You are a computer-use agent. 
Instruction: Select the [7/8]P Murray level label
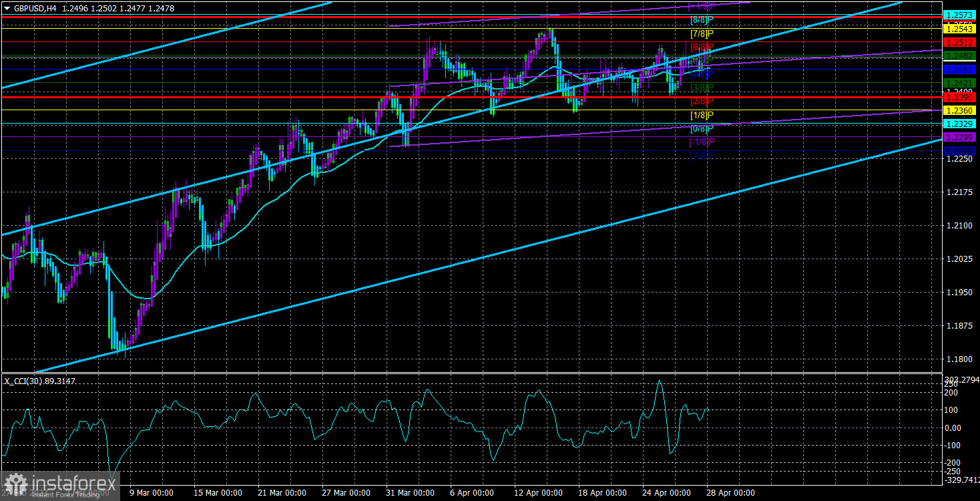[x=702, y=33]
